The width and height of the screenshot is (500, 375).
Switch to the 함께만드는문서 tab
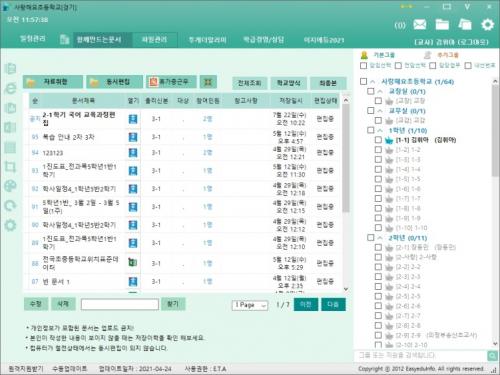click(99, 40)
